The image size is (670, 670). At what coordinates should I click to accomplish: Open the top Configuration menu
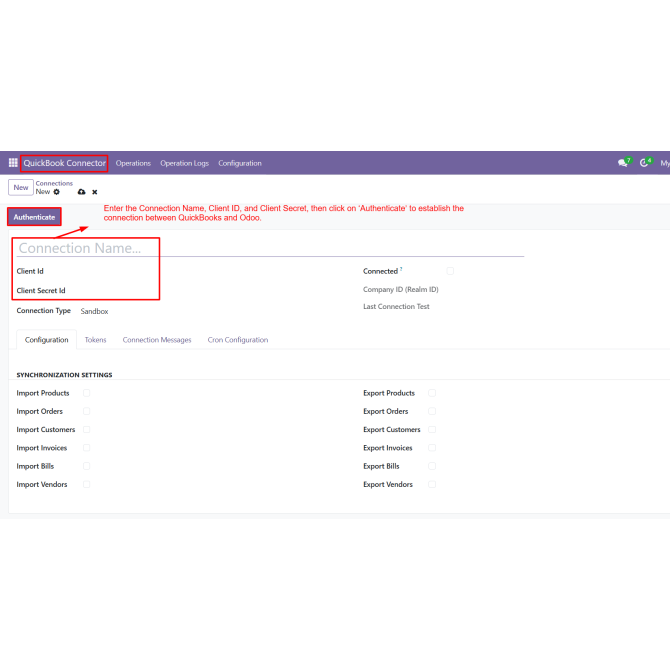240,163
